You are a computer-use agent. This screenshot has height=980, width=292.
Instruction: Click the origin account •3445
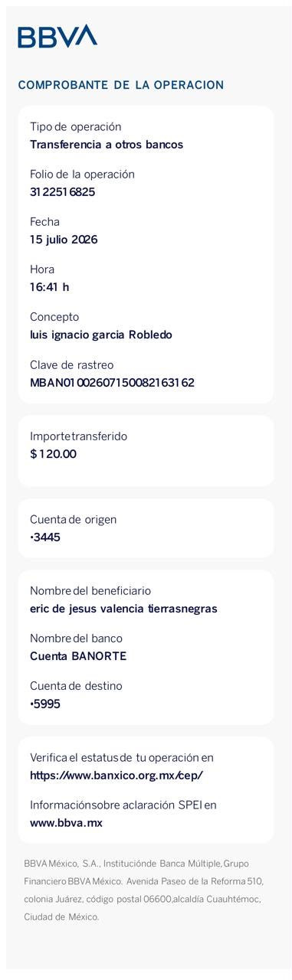click(x=45, y=537)
